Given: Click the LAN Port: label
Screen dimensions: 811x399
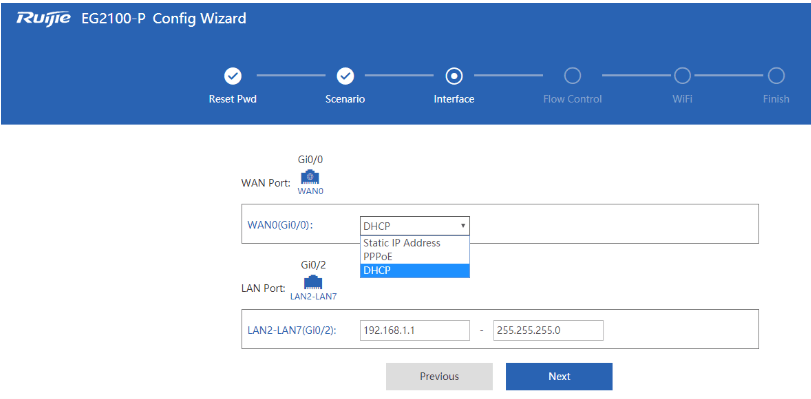Looking at the screenshot, I should tap(263, 288).
